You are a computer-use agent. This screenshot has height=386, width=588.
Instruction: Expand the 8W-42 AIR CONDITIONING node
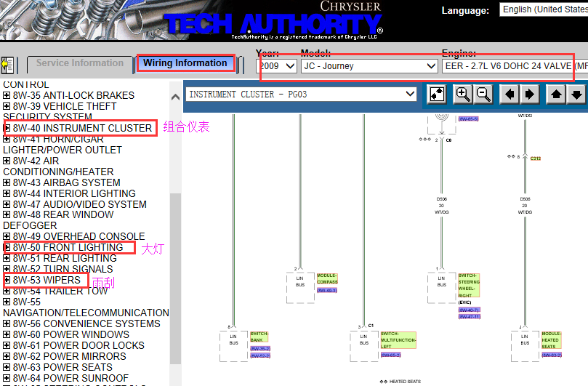[x=7, y=161]
